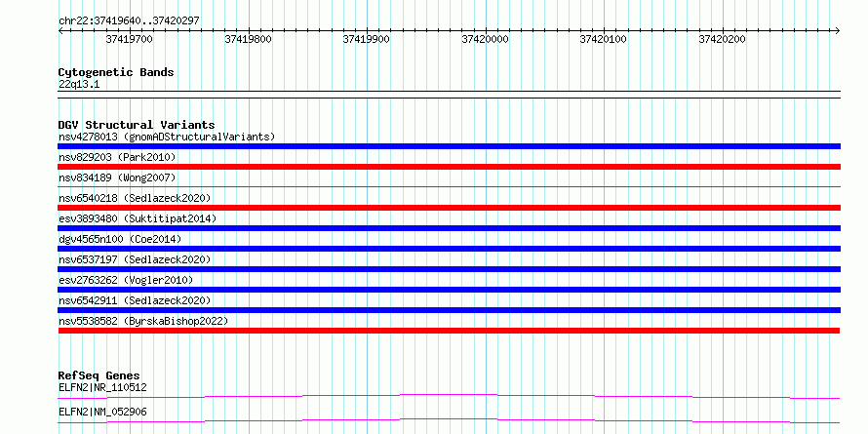The height and width of the screenshot is (434, 868).
Task: Click ruler position 37420100
Action: pyautogui.click(x=604, y=39)
